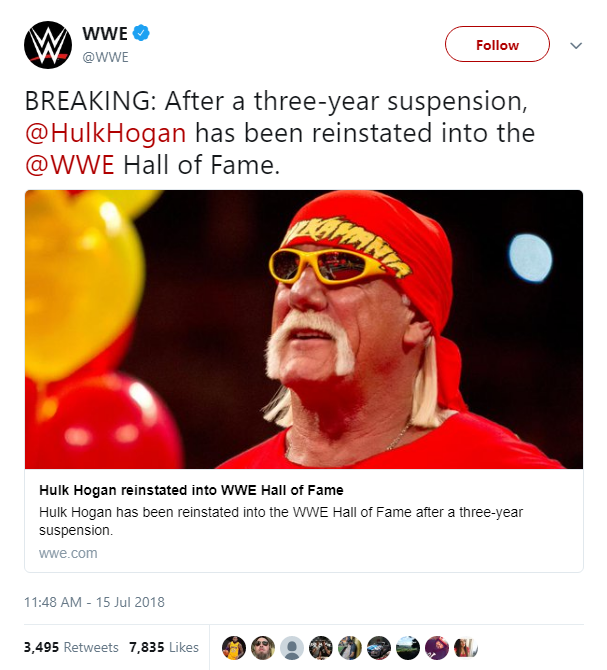Image resolution: width=607 pixels, height=670 pixels.
Task: Follow the WWE account
Action: point(497,44)
